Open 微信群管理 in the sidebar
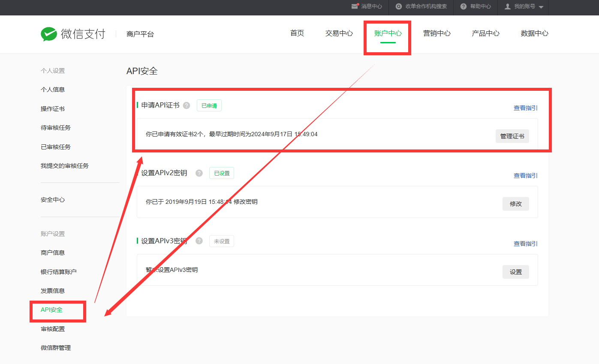Viewport: 599px width, 364px height. click(56, 348)
